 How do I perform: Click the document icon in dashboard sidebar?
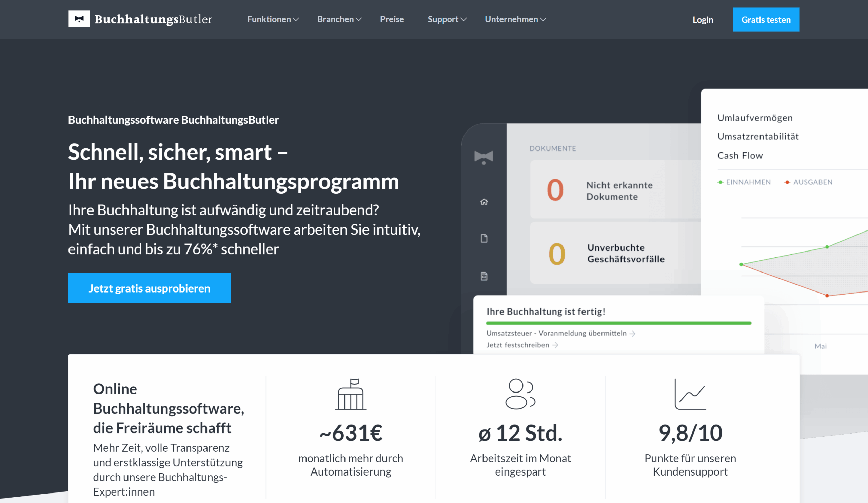(484, 238)
